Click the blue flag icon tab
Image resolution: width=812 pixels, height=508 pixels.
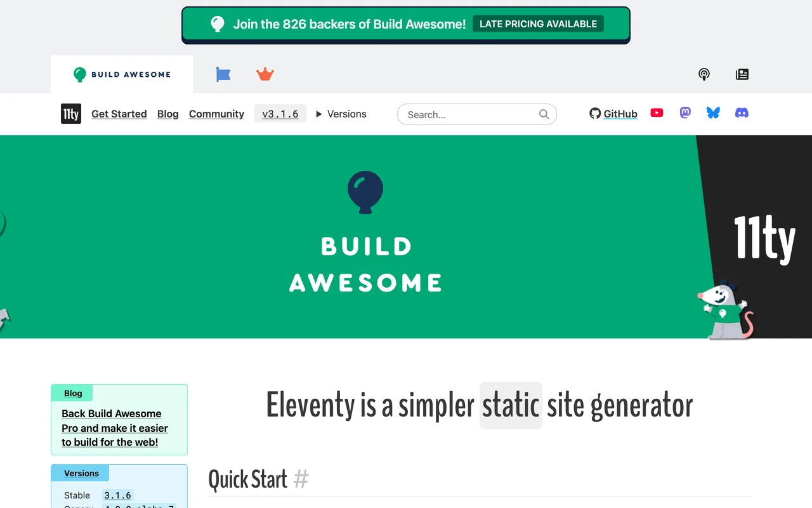[x=223, y=74]
